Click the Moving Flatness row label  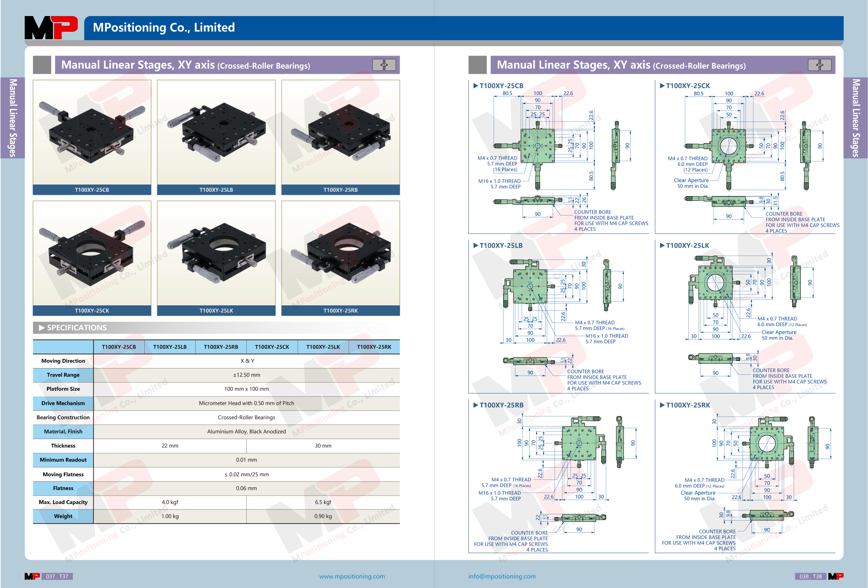[x=63, y=474]
